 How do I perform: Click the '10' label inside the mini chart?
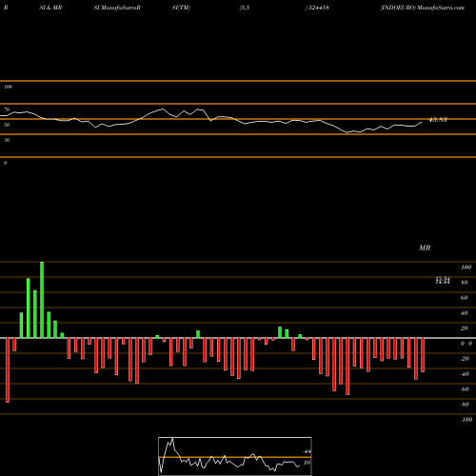click(x=307, y=463)
